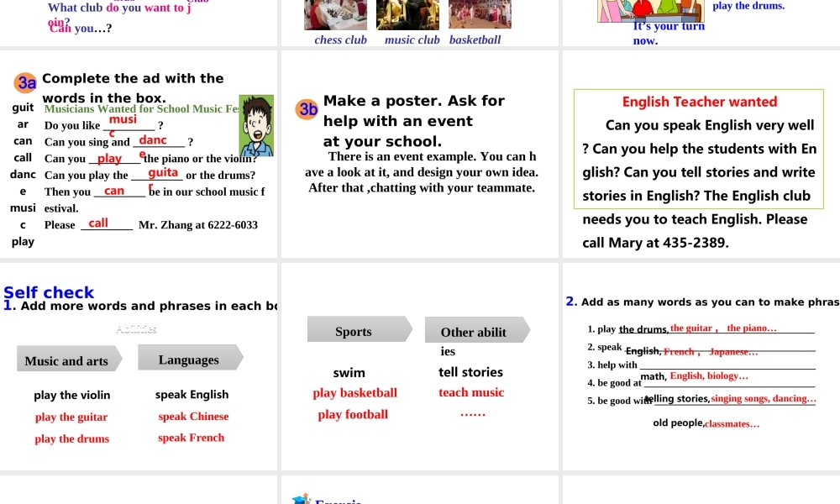Select the 'basketball' caption

coord(475,40)
